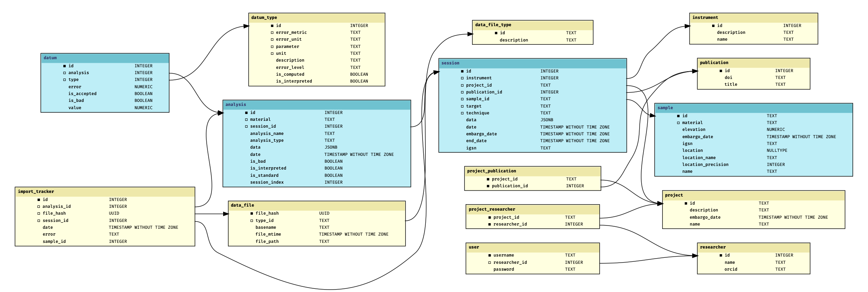Select 'is_standard' column in analysis table
The height and width of the screenshot is (292, 868).
click(264, 176)
